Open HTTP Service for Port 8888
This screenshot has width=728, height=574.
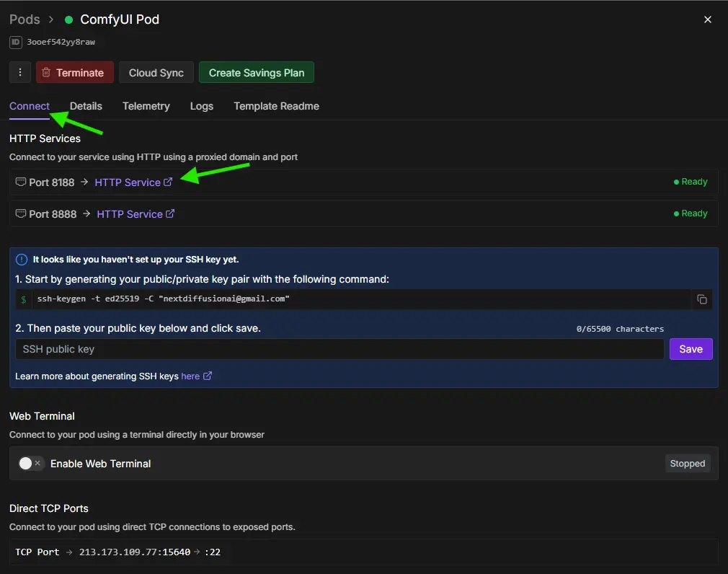coord(136,214)
